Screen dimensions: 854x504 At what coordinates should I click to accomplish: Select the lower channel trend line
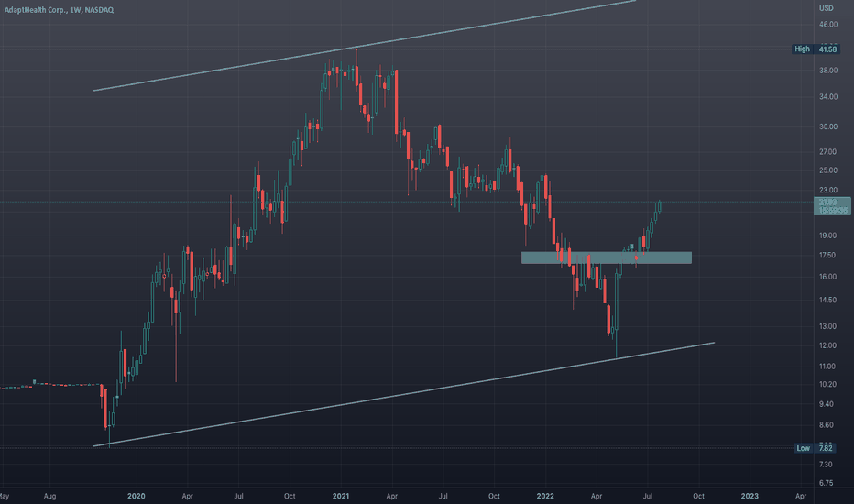[403, 394]
